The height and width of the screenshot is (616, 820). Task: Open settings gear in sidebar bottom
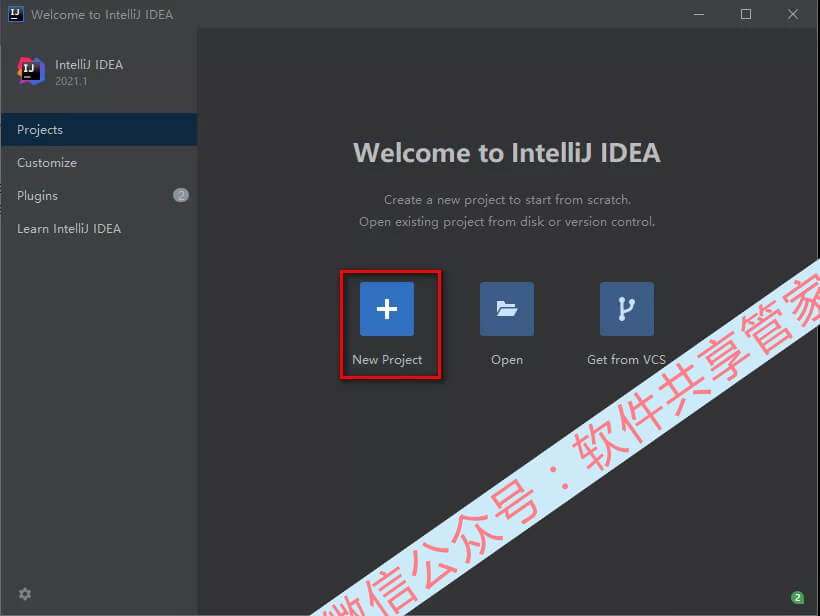click(25, 594)
